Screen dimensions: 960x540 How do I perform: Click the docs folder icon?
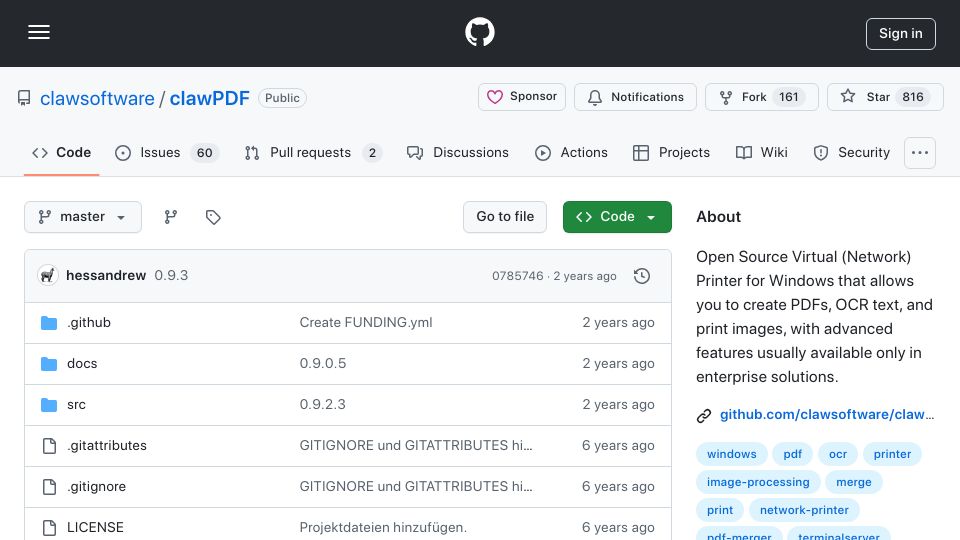[49, 364]
